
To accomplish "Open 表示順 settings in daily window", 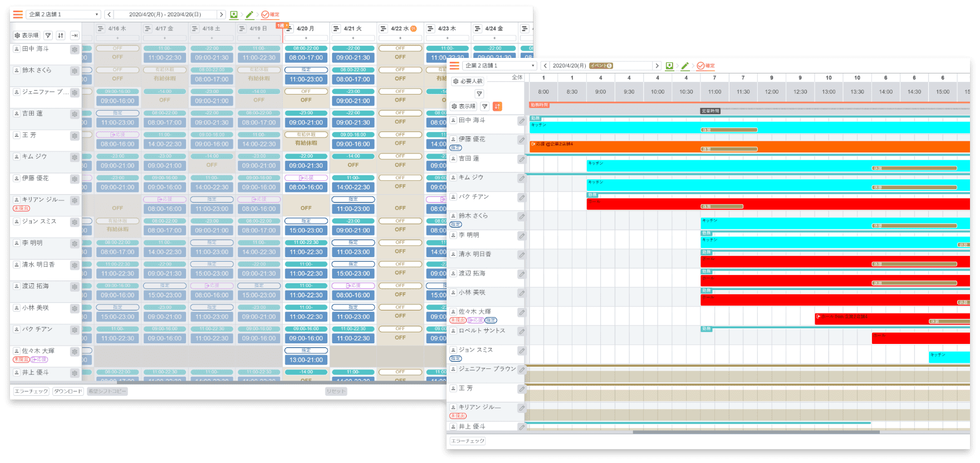I will (463, 106).
